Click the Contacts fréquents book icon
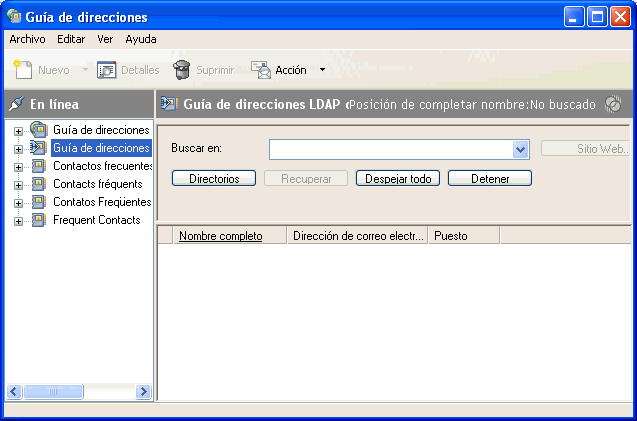The height and width of the screenshot is (421, 637). (x=39, y=184)
